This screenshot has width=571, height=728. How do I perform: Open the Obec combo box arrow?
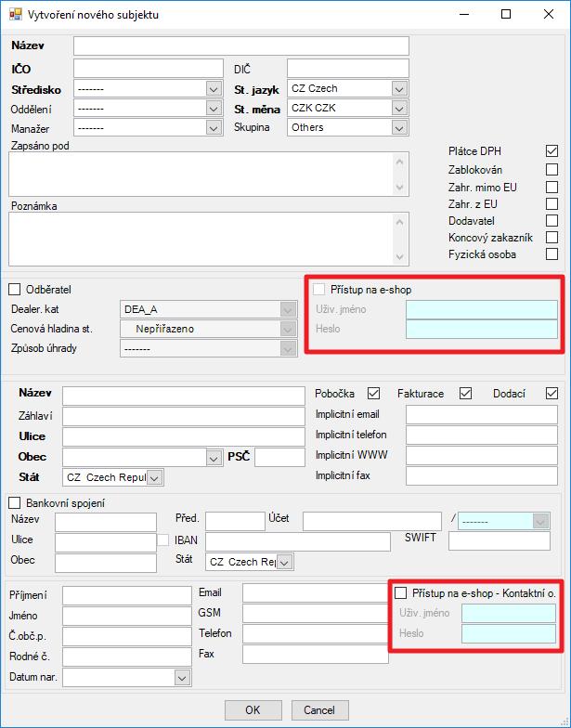pyautogui.click(x=214, y=458)
